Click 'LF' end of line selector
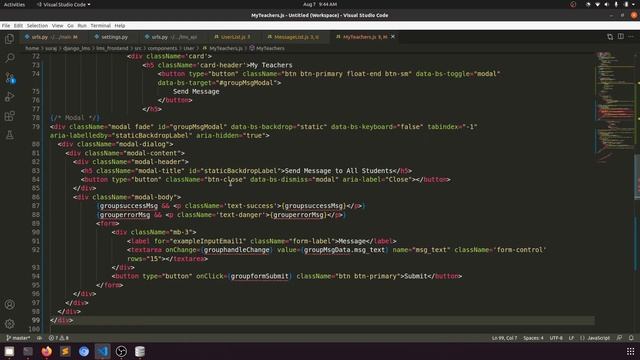640x360 pixels. click(571, 338)
